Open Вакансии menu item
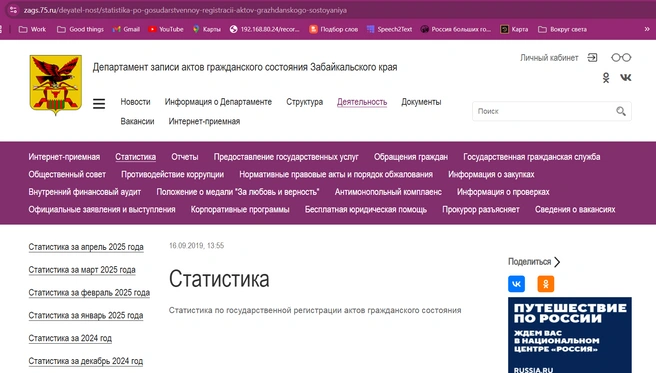 tap(137, 121)
